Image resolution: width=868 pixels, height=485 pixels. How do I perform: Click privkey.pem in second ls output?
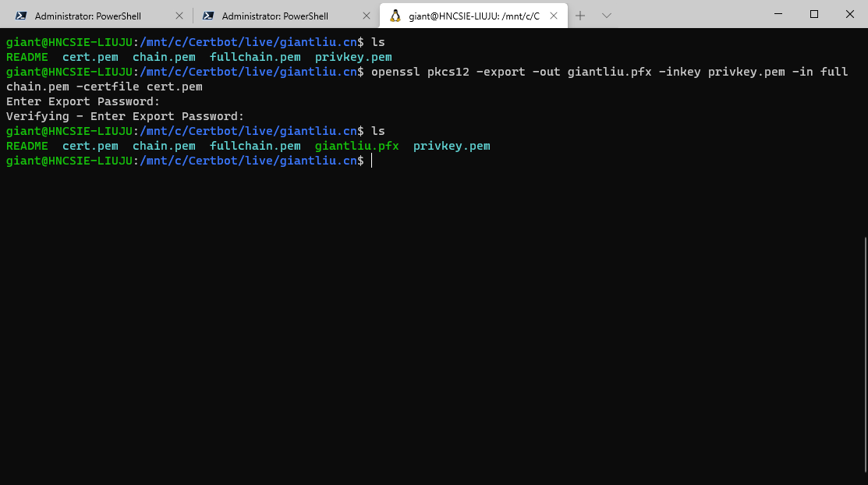[x=452, y=146]
